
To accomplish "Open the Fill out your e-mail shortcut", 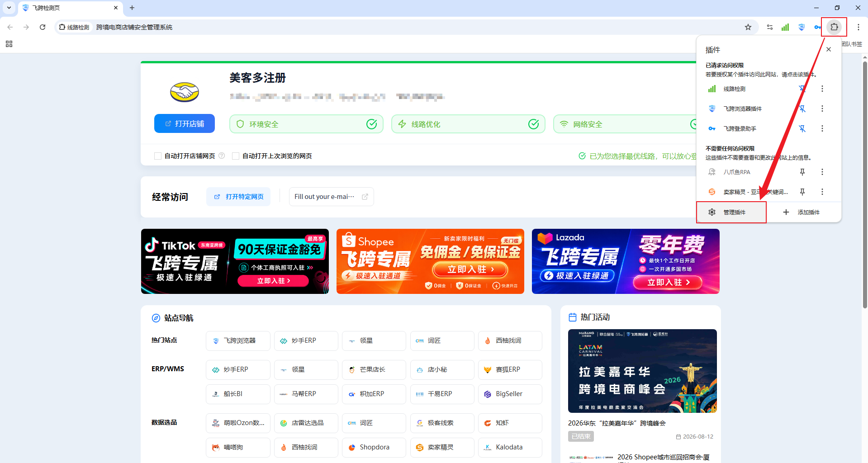I will click(x=331, y=197).
